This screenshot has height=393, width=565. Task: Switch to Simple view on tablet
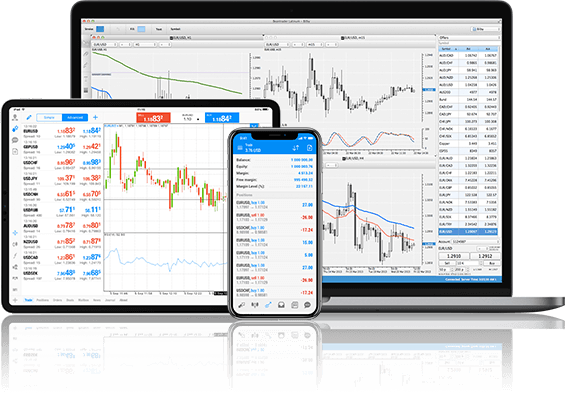click(x=49, y=117)
